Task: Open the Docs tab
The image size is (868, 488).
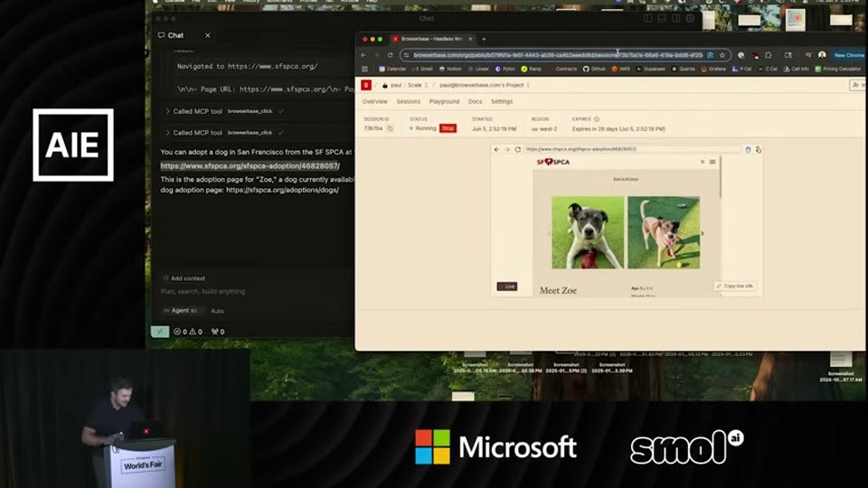Action: [475, 102]
